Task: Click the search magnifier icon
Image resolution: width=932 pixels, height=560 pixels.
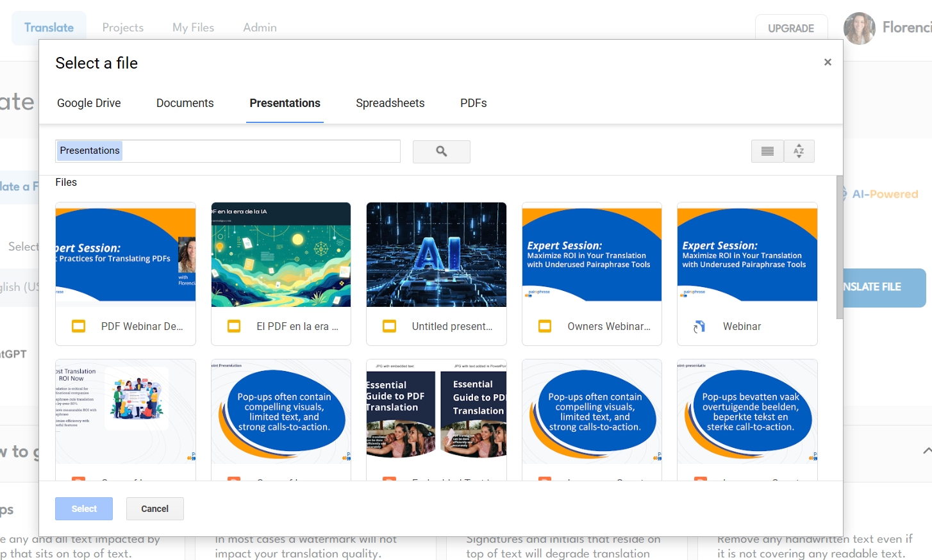Action: coord(441,151)
